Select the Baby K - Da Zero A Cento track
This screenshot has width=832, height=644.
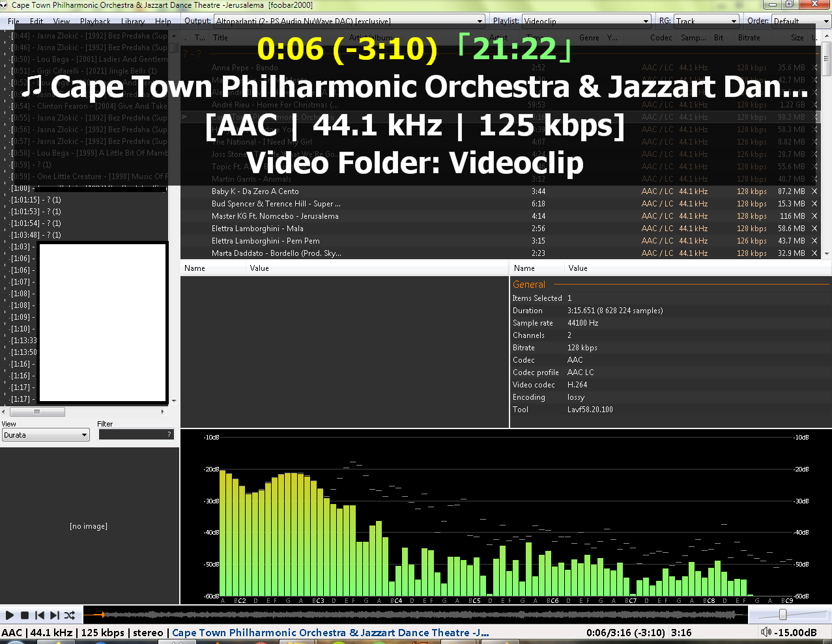tap(255, 191)
